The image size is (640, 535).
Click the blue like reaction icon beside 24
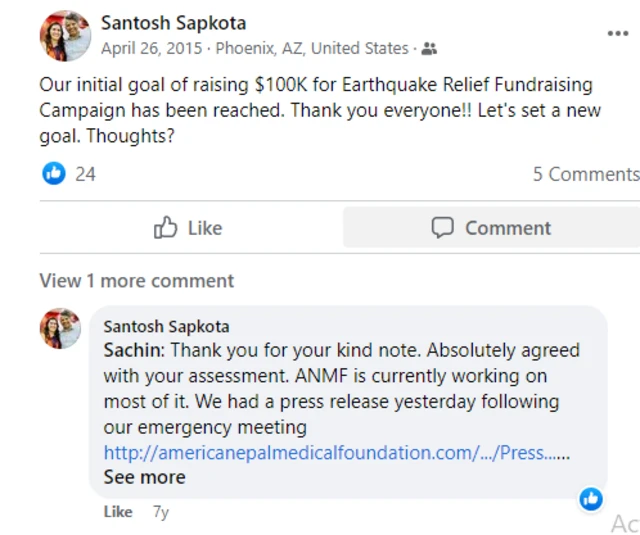point(53,174)
